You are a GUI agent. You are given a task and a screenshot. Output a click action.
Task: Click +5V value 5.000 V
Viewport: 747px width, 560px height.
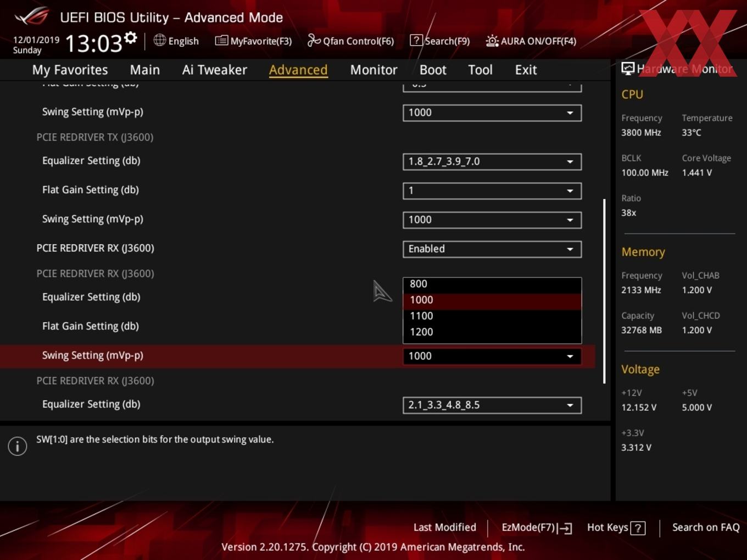pyautogui.click(x=696, y=407)
